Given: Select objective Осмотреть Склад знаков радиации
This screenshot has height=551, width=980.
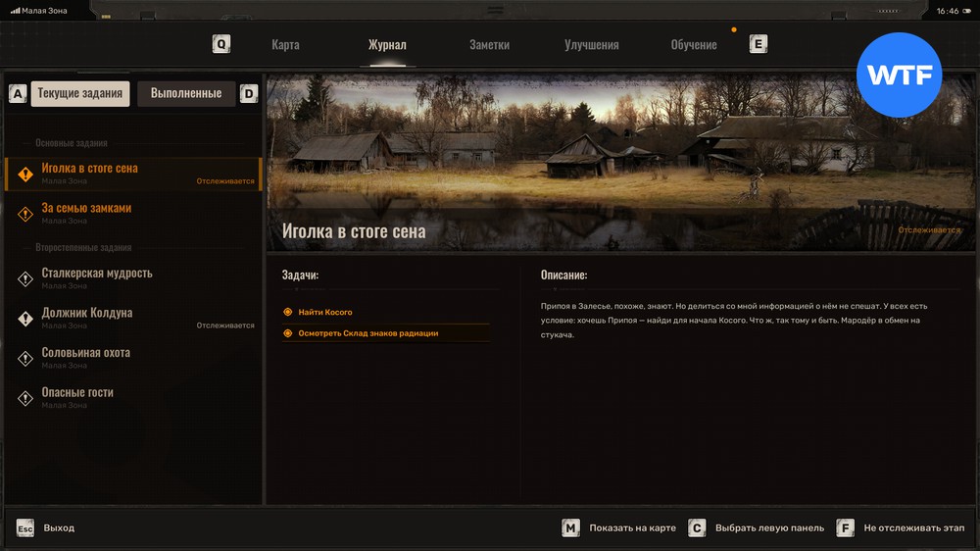Looking at the screenshot, I should tap(367, 333).
